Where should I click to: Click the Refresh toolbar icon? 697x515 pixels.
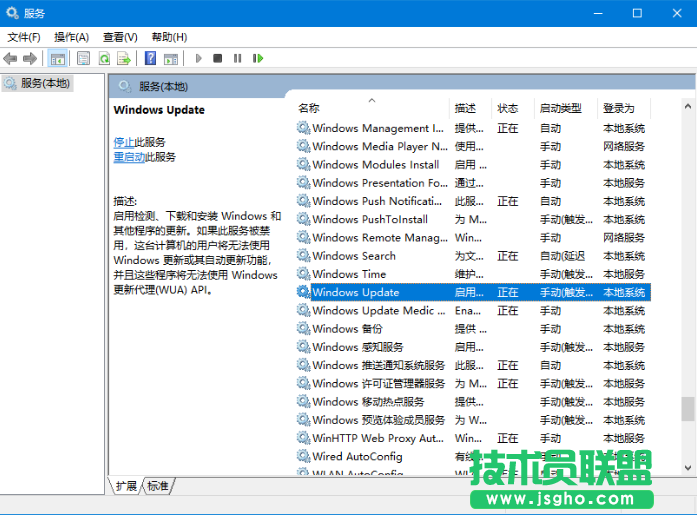point(103,59)
